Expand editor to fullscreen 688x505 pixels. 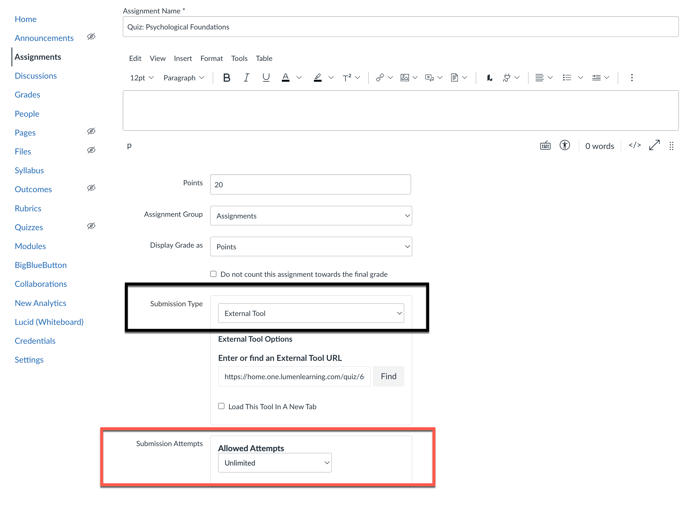tap(654, 145)
